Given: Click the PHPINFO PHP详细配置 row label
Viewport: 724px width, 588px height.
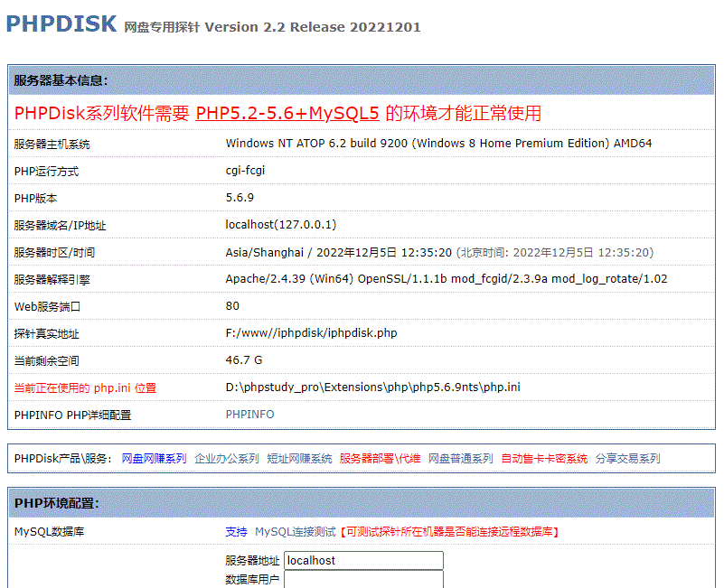Looking at the screenshot, I should coord(72,415).
